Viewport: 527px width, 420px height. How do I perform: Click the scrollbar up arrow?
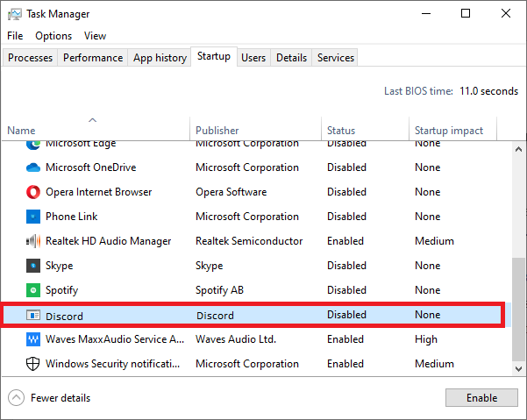pyautogui.click(x=518, y=149)
